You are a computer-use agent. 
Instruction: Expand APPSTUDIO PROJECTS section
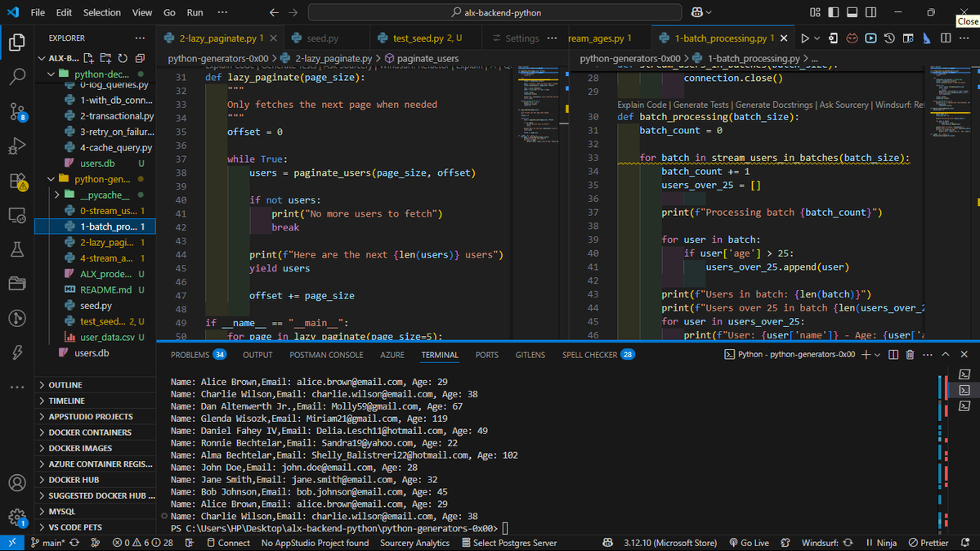pyautogui.click(x=95, y=417)
